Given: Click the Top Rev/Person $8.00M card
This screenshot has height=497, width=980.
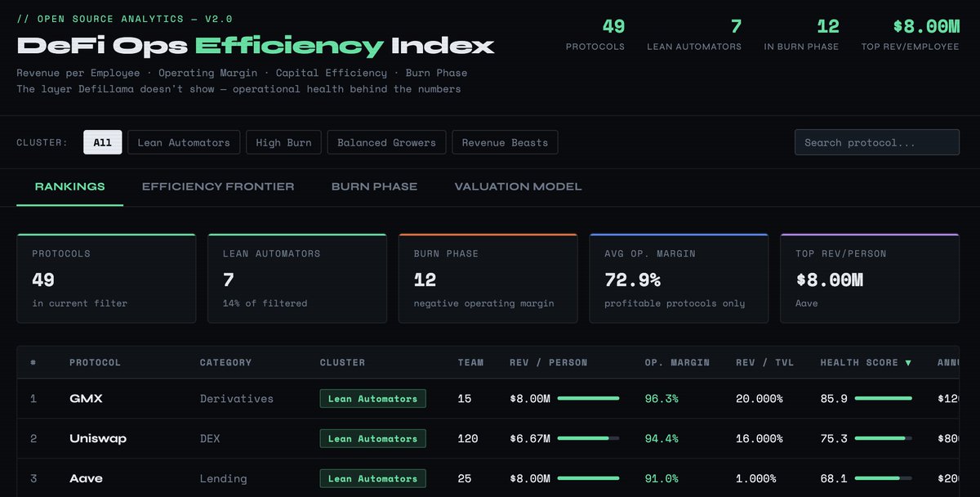Looking at the screenshot, I should (870, 278).
